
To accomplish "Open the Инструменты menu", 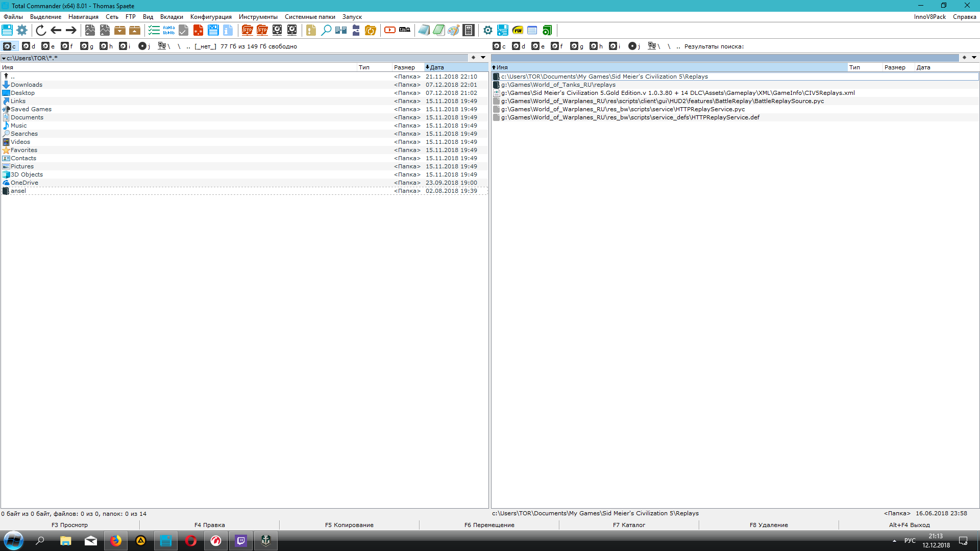I will click(258, 17).
